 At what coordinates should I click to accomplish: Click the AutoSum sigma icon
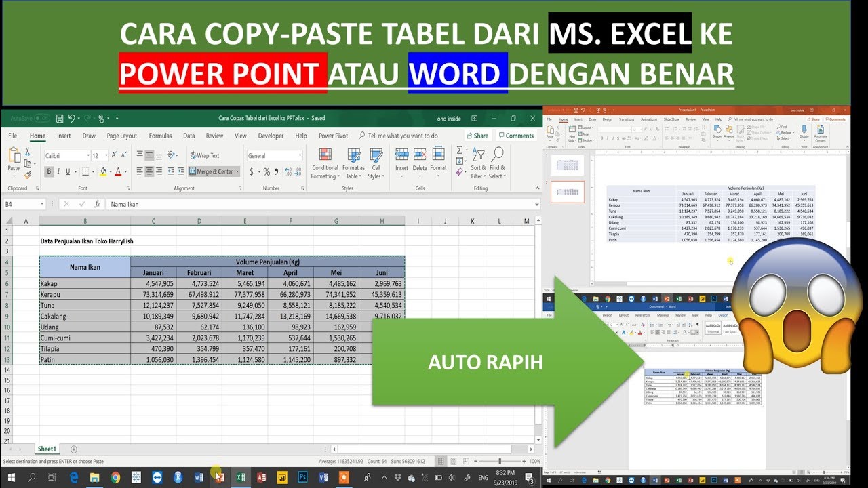click(460, 150)
